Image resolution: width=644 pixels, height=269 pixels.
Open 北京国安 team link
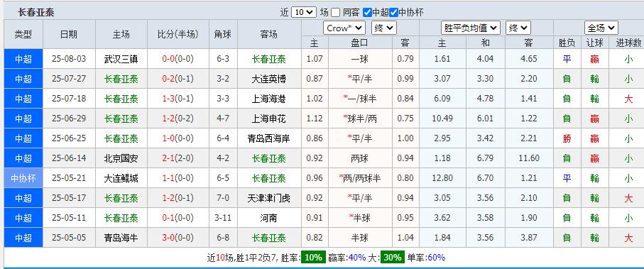tap(121, 158)
